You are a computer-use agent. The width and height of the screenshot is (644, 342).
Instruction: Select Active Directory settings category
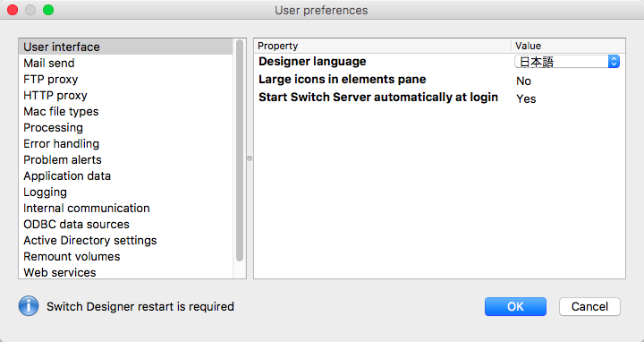(x=90, y=240)
